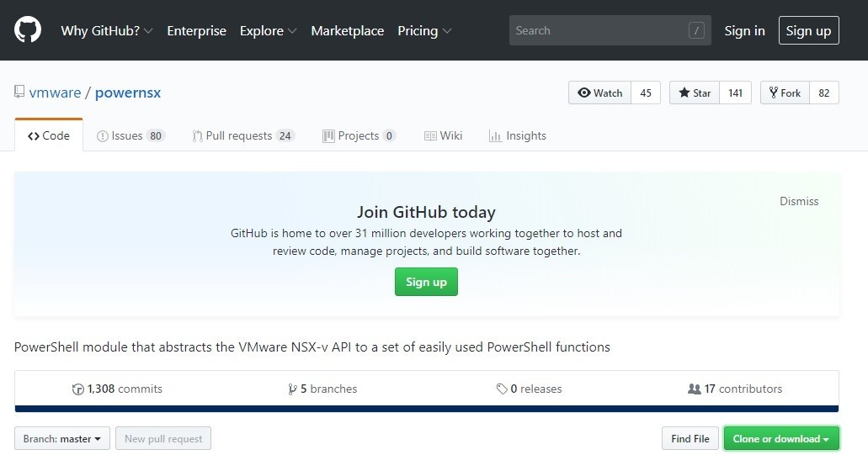Screen dimensions: 868x455
Task: Open the Pull requests tab
Action: click(x=243, y=135)
